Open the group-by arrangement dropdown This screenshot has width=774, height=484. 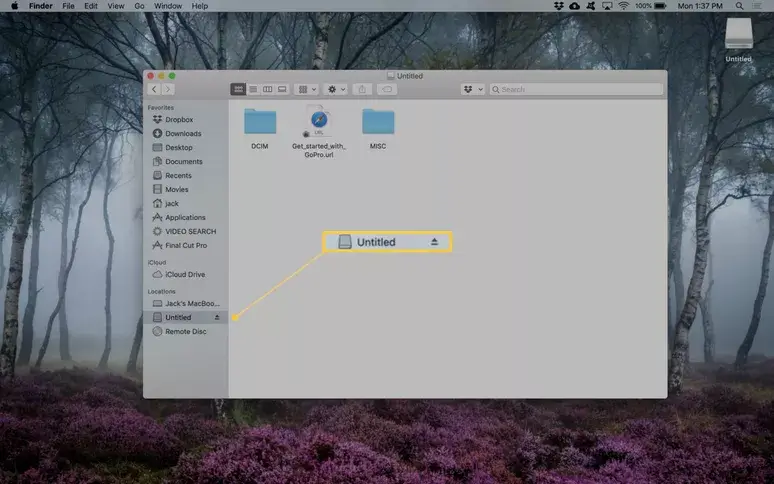coord(307,89)
